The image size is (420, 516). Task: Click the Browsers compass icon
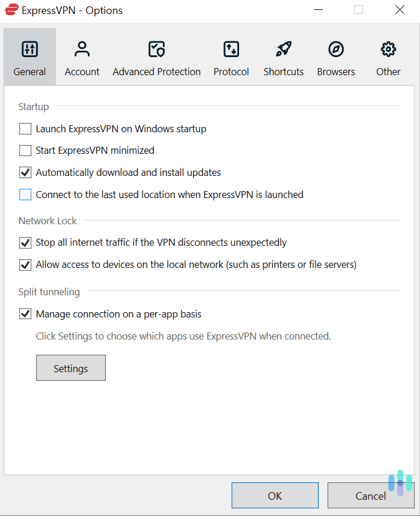[336, 49]
